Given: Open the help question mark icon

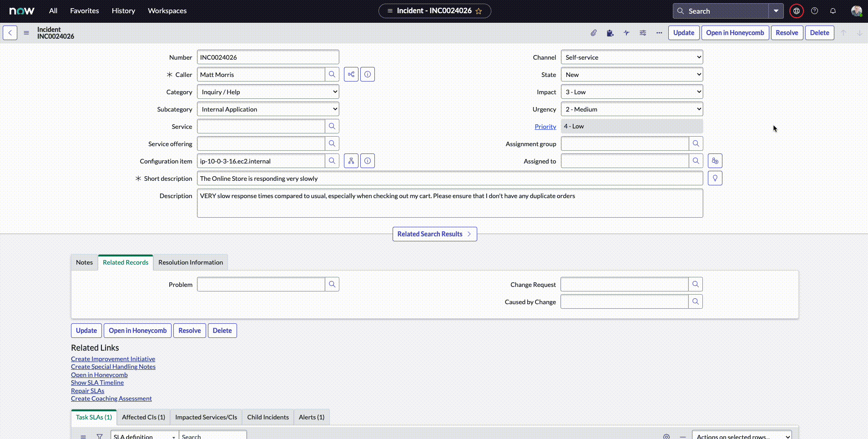Looking at the screenshot, I should 814,11.
